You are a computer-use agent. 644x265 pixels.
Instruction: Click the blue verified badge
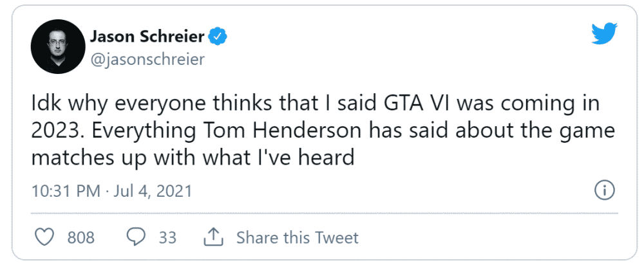pos(218,37)
